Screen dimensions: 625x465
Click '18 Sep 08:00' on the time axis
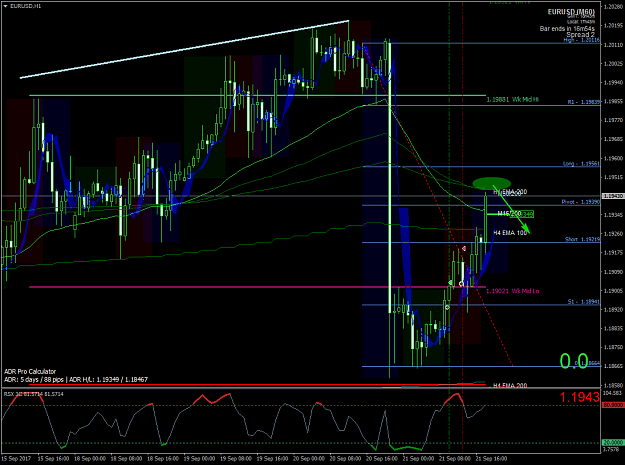tap(126, 459)
